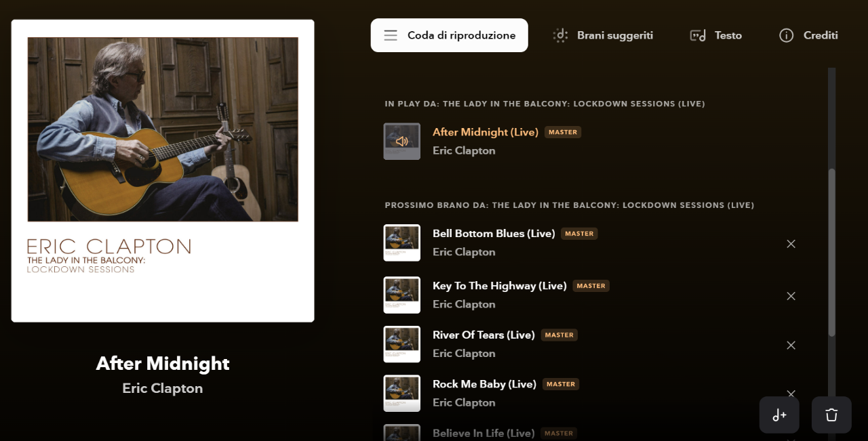
Task: Show the Testo lyrics tab
Action: click(x=716, y=35)
